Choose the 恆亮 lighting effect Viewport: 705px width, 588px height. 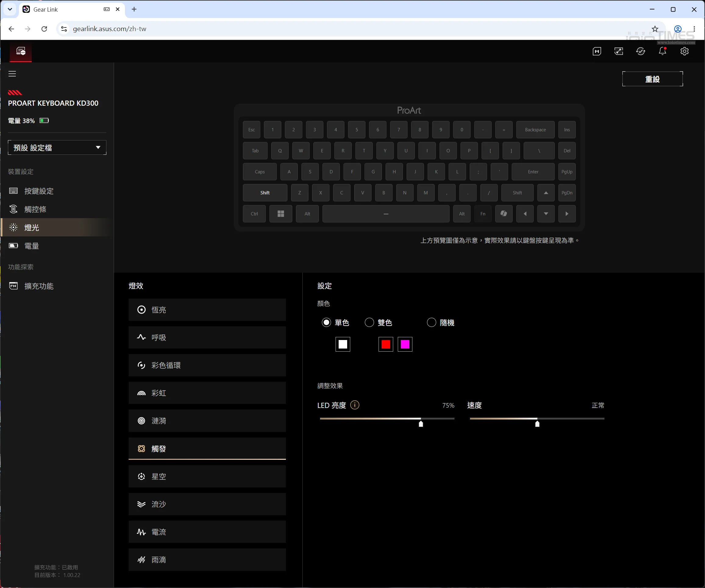tap(207, 310)
